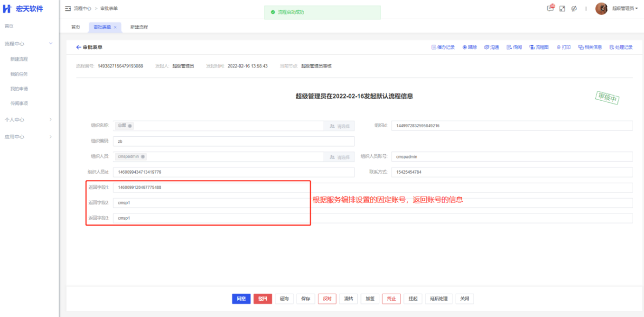Click the 征询 consult button
644x317 pixels.
[284, 299]
